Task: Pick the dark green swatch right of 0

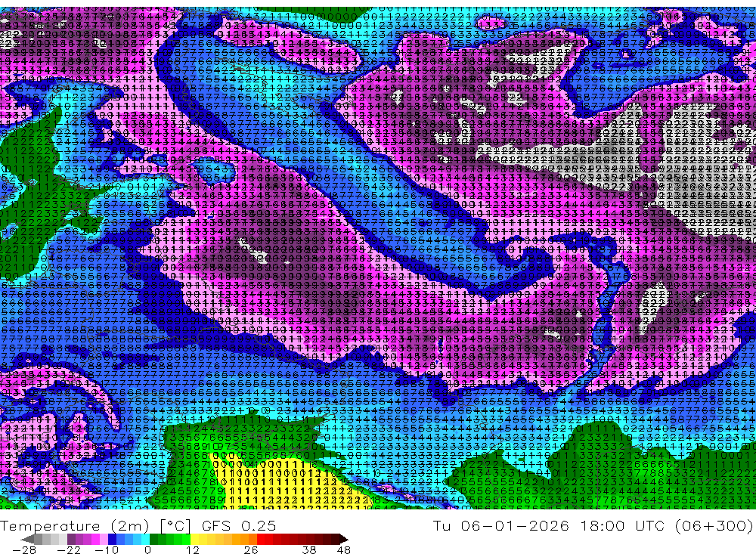Action: tap(153, 539)
